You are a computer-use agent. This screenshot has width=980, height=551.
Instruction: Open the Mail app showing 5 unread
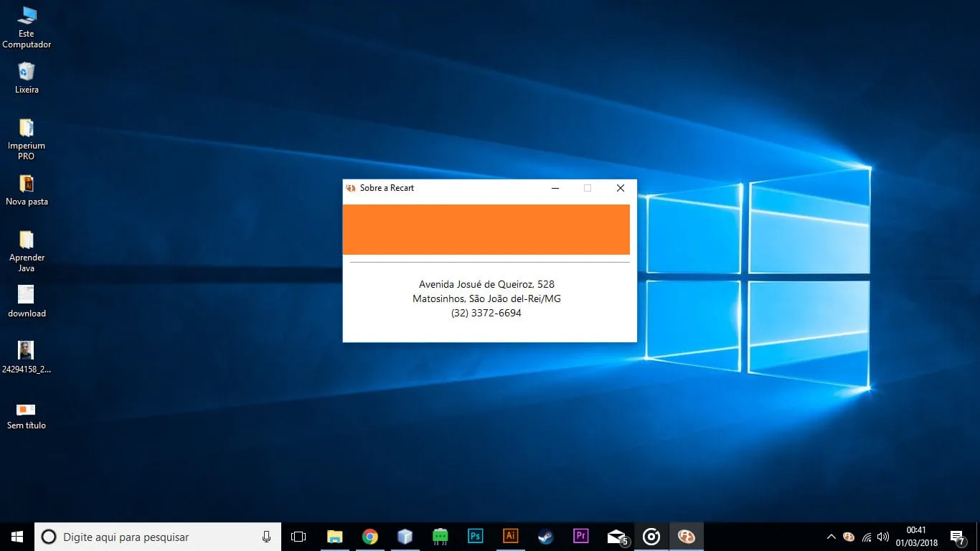pos(616,536)
